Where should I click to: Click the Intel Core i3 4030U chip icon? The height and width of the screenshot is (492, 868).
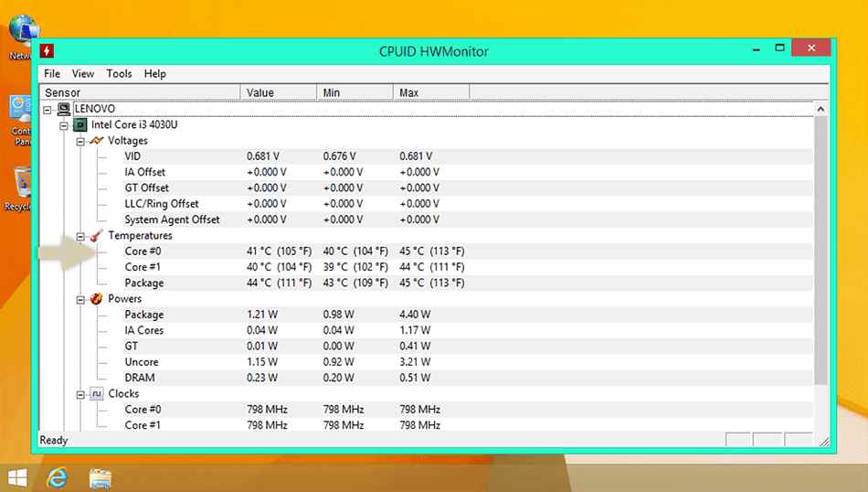coord(80,124)
